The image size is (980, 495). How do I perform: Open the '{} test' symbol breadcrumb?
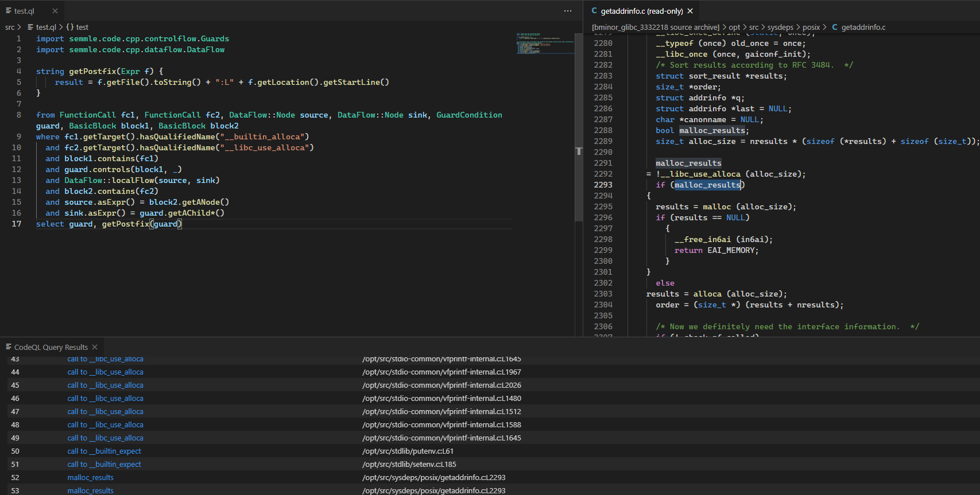(78, 27)
